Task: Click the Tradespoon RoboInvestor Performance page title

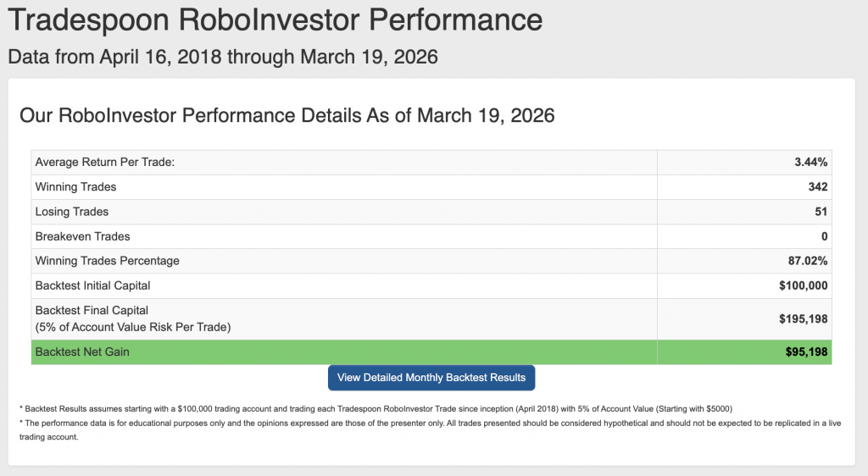Action: (273, 19)
